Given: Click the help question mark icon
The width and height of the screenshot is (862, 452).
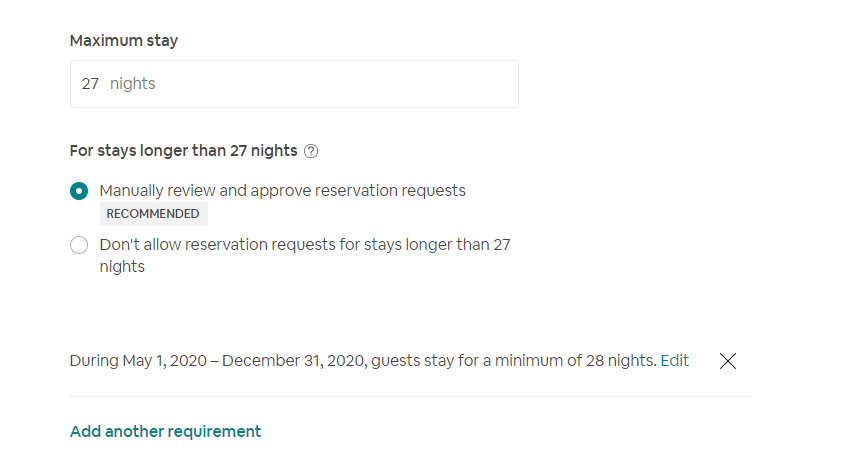Looking at the screenshot, I should (311, 151).
